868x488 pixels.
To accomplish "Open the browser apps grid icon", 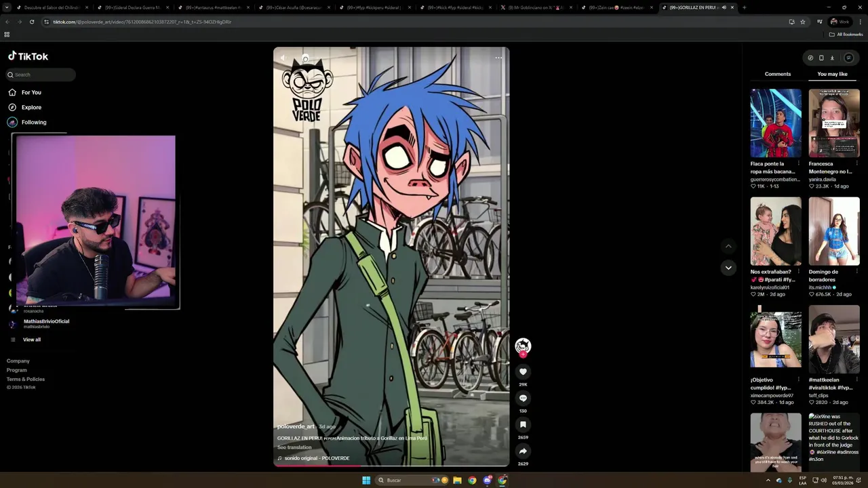I will click(x=7, y=35).
